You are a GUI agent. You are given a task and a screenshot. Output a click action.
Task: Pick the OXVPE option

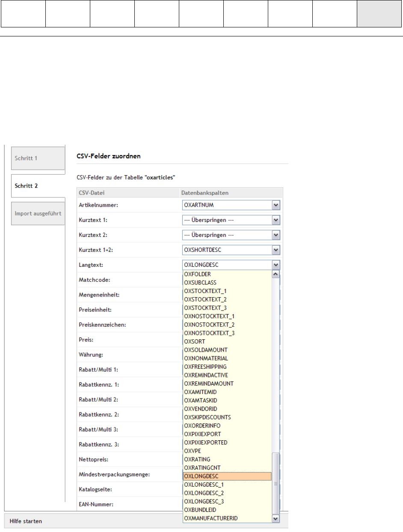[227, 451]
